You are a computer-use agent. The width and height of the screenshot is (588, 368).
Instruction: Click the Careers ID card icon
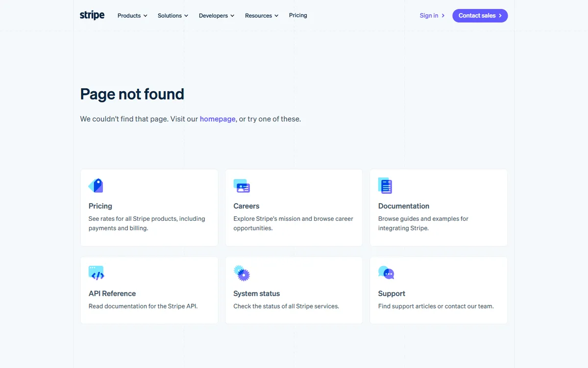[242, 186]
